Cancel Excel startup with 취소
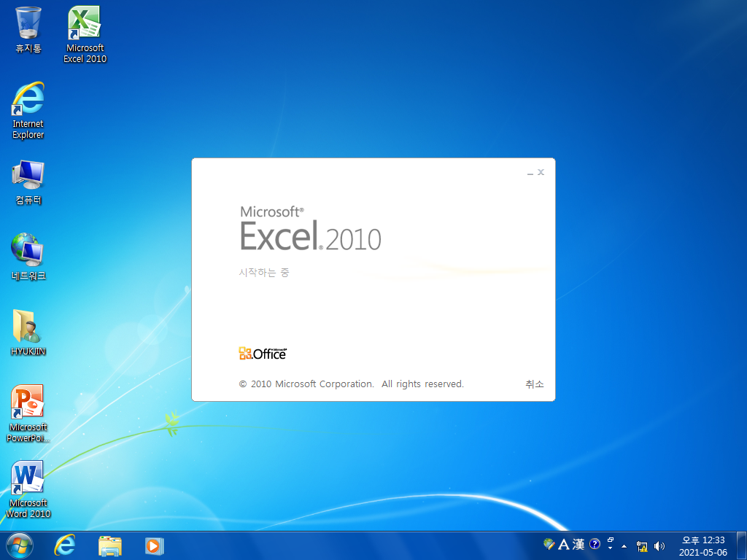Image resolution: width=747 pixels, height=560 pixels. click(x=535, y=384)
